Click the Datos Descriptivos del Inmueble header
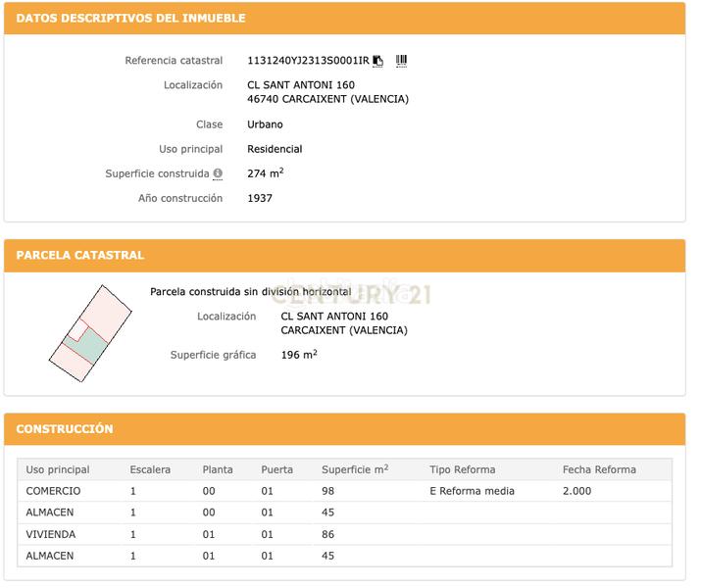Screen dimensions: 701x588 (x=131, y=19)
